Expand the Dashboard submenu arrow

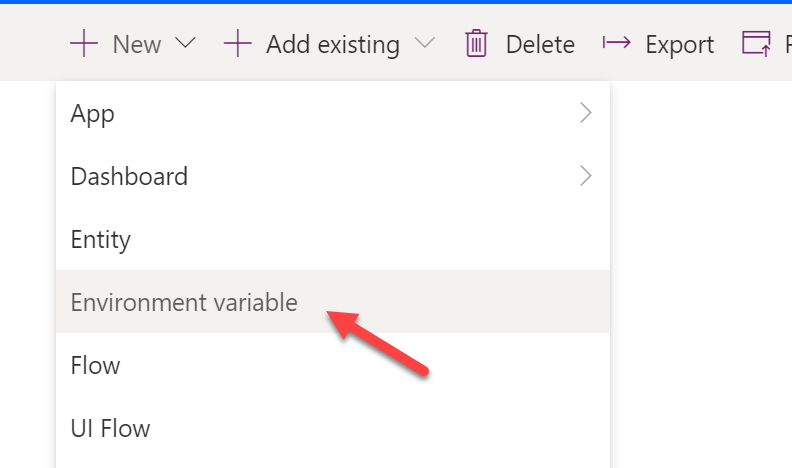point(585,176)
